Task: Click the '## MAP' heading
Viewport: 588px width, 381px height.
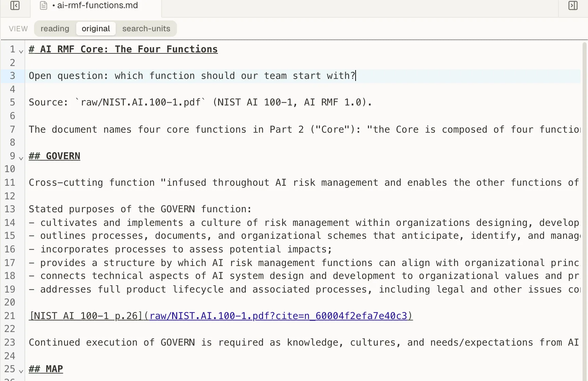Action: tap(46, 369)
